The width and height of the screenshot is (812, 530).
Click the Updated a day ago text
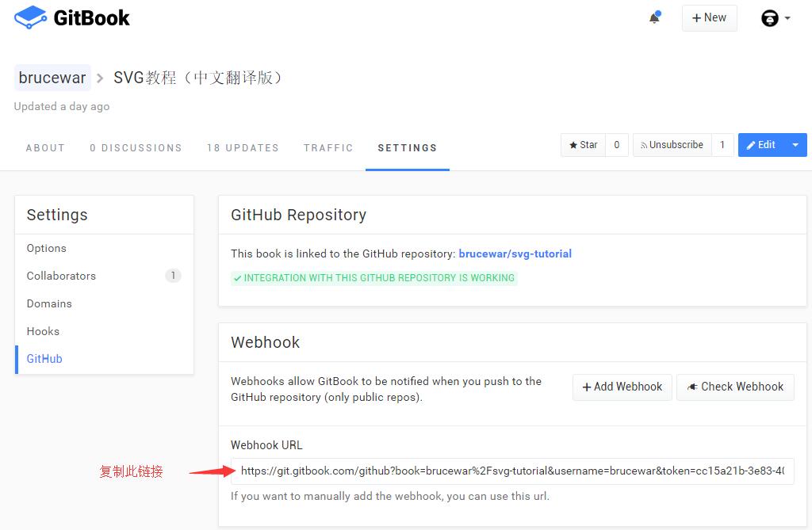coord(62,107)
